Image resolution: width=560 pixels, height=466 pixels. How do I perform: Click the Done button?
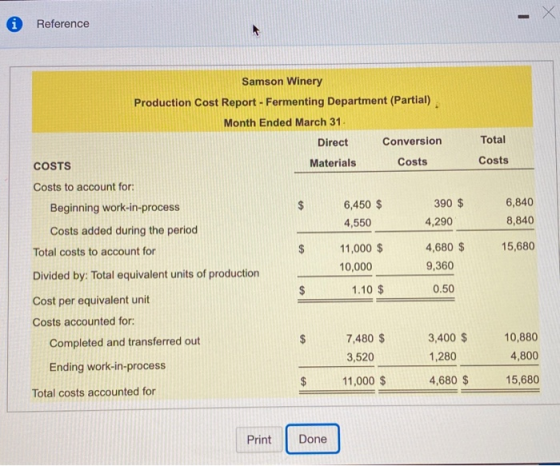coord(312,439)
